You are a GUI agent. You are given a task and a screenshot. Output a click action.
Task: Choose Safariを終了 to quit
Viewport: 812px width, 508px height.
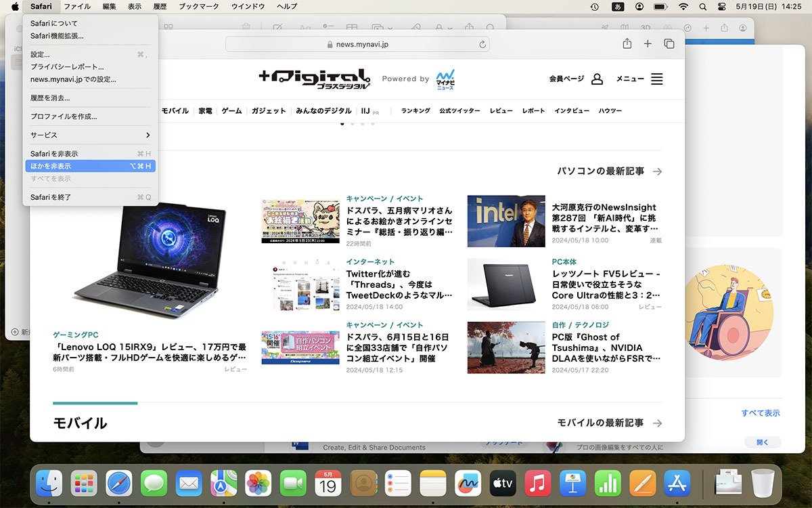[x=90, y=197]
